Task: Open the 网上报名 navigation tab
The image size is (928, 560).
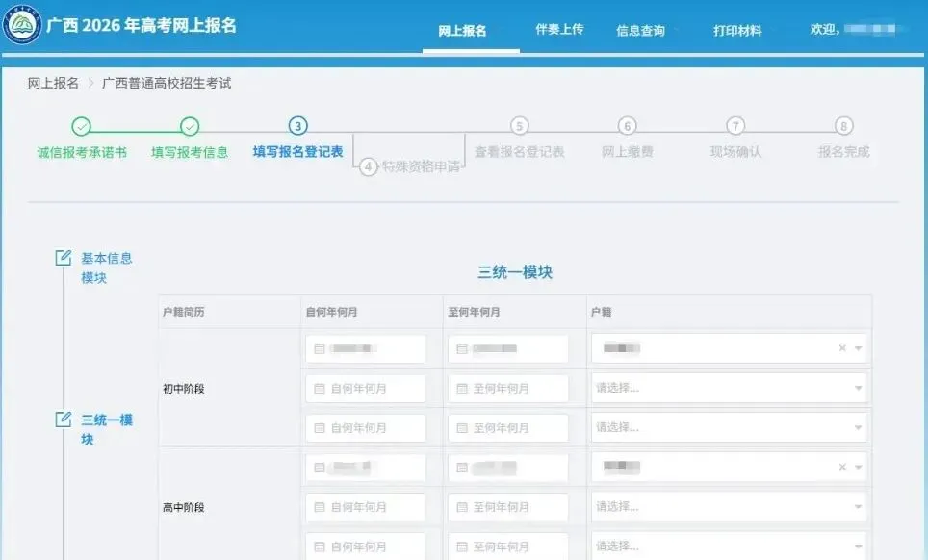Action: pyautogui.click(x=462, y=31)
